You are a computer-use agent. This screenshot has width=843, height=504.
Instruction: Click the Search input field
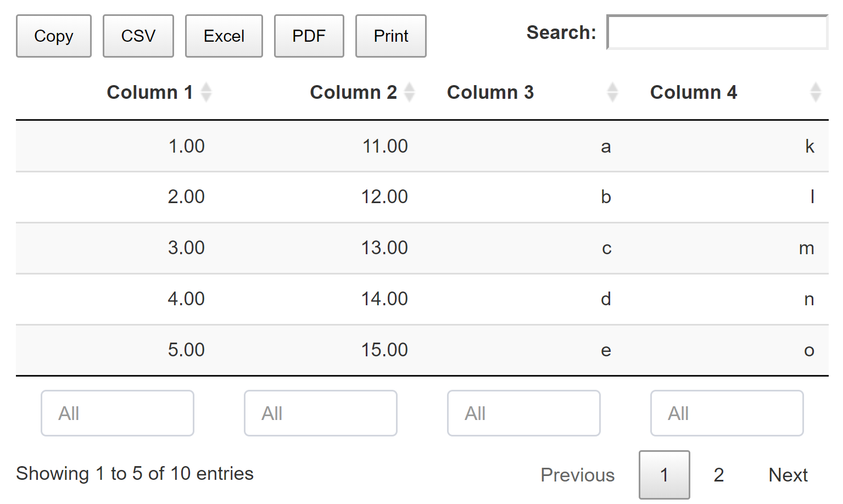(716, 33)
